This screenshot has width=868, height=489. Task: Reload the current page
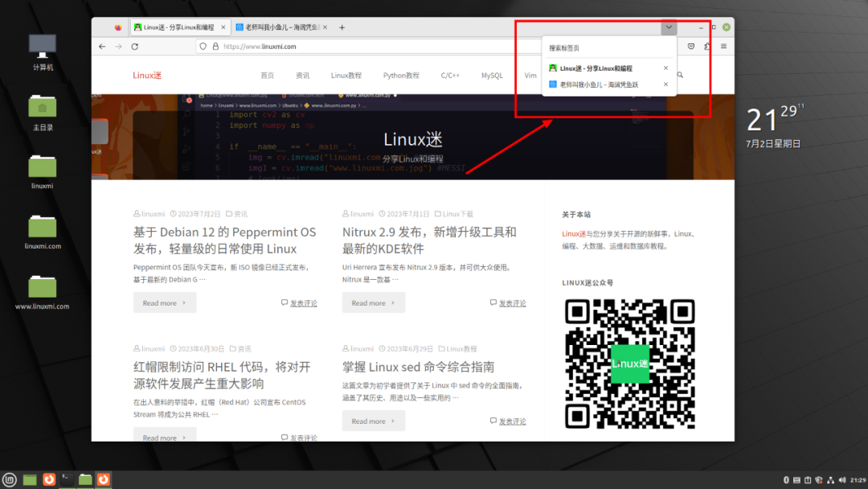click(134, 47)
